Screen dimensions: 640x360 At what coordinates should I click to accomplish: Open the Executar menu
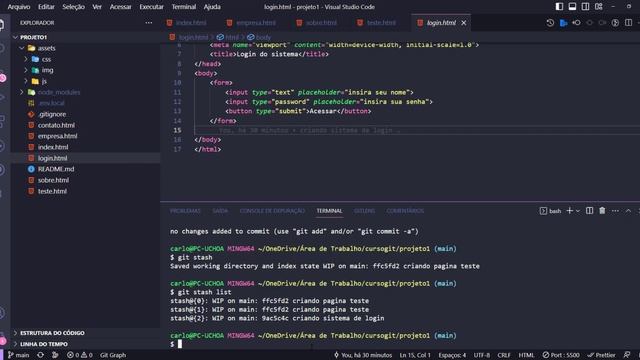151,7
